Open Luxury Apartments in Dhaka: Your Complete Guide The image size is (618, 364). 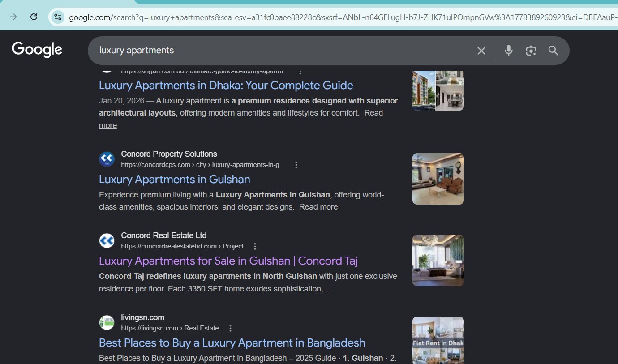[226, 85]
